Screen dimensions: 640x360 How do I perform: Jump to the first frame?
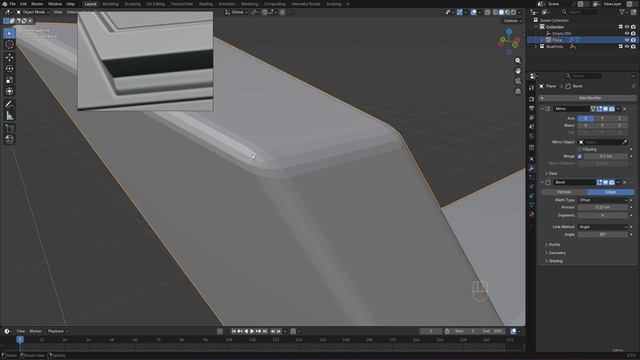(234, 331)
